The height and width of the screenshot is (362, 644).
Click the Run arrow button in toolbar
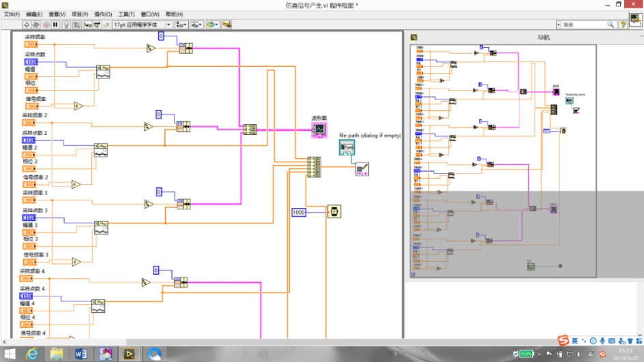(27, 25)
